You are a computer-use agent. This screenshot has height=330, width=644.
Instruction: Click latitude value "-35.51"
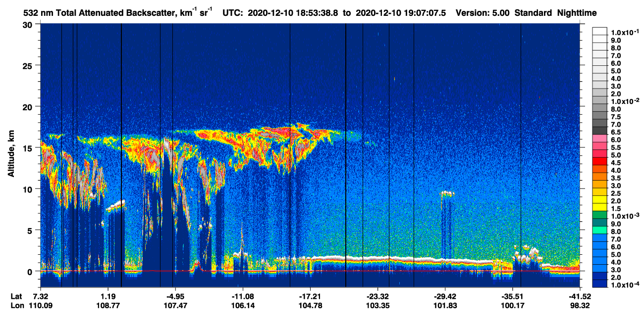[x=512, y=296]
